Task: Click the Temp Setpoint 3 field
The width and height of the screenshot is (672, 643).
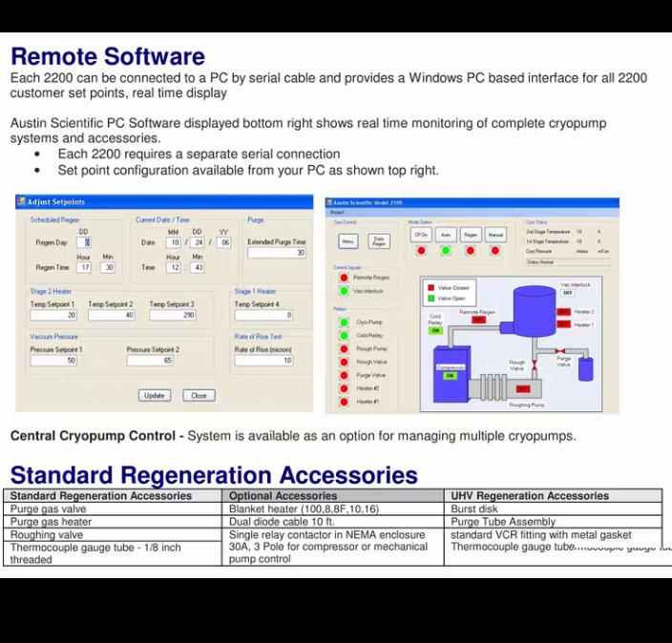Action: pos(173,315)
